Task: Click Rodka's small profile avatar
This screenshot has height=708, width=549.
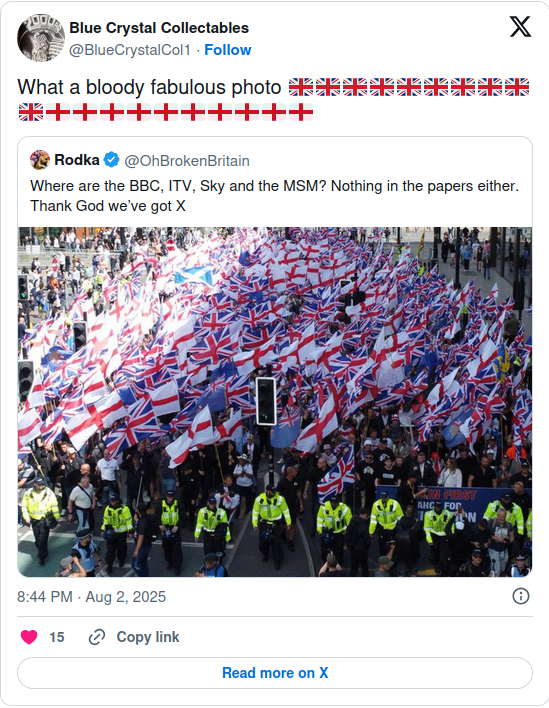Action: tap(40, 160)
